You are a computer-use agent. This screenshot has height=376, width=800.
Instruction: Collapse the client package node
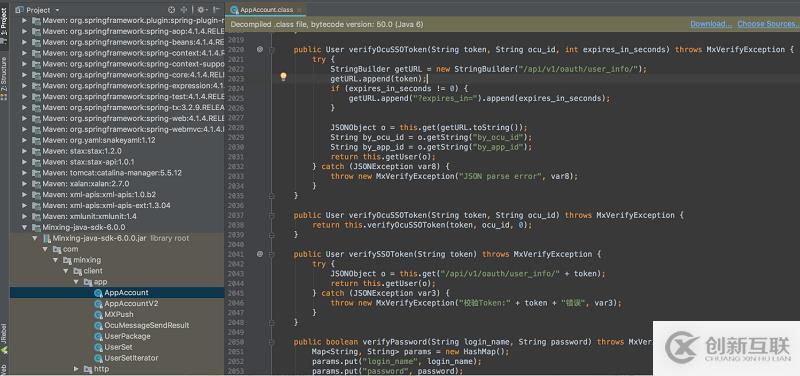click(x=66, y=271)
